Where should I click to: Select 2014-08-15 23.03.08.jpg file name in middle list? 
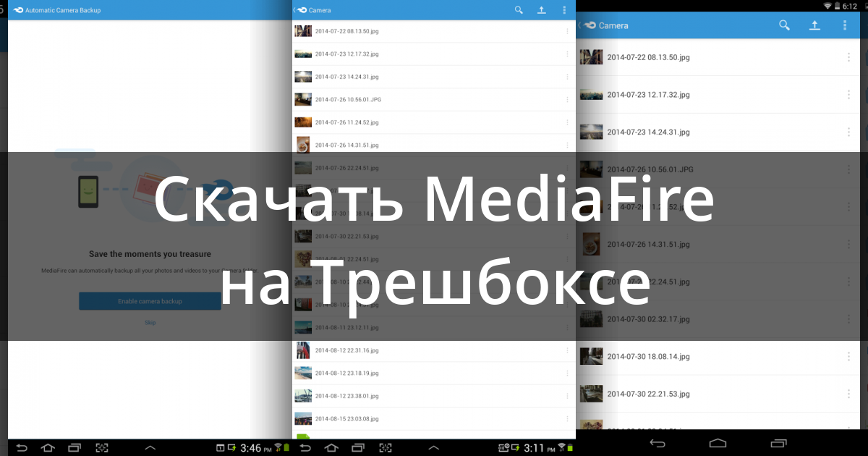click(x=347, y=418)
